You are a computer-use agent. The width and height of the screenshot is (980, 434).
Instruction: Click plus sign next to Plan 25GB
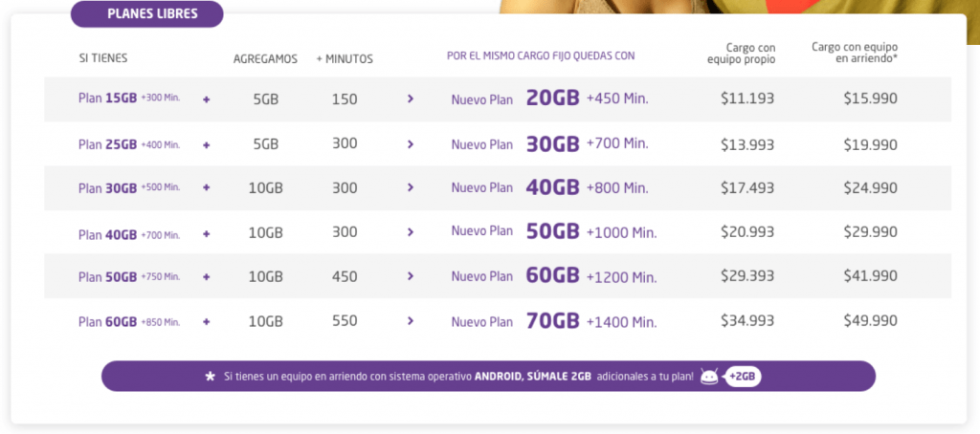tap(207, 145)
